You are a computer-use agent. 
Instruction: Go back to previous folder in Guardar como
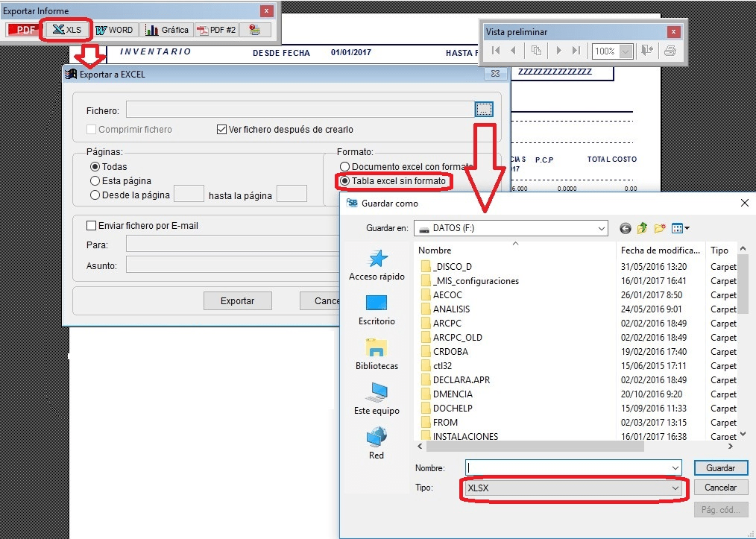point(626,228)
